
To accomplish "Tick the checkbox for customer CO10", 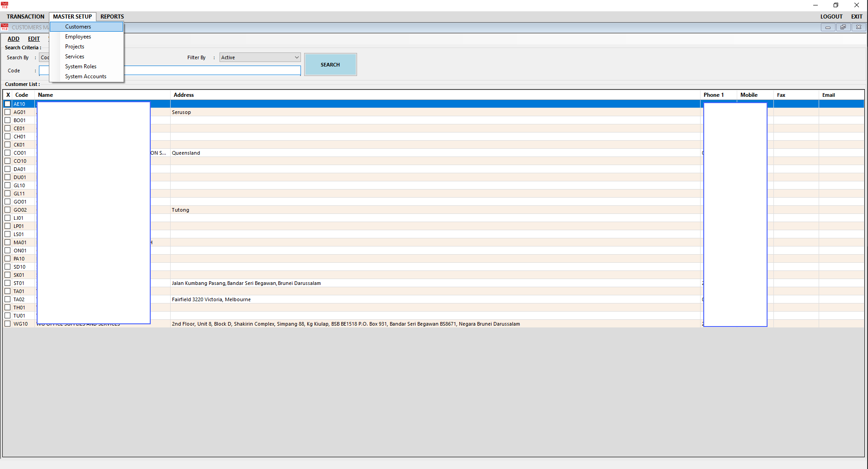I will coord(8,161).
